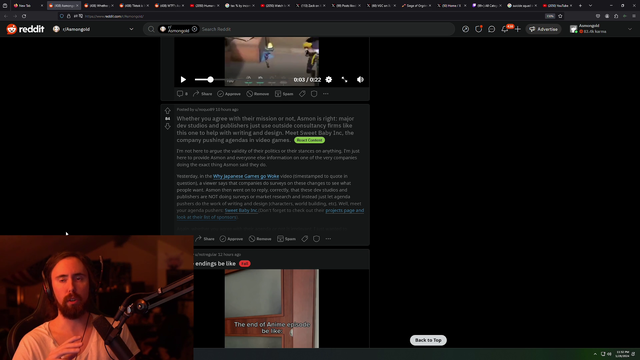Image resolution: width=640 pixels, height=360 pixels.
Task: Go back with the browser back arrow
Action: (x=6, y=16)
